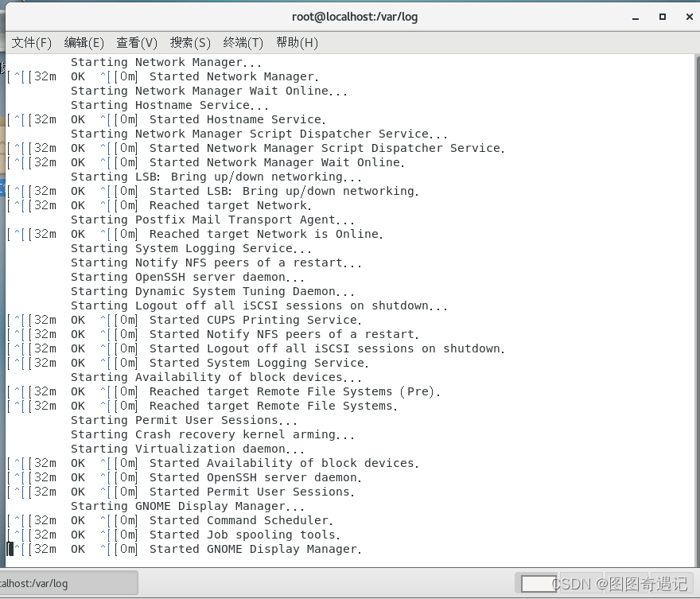Click line 'Starting Network Manager Wait Online...'
Screen dimensions: 700x599
pyautogui.click(x=209, y=91)
